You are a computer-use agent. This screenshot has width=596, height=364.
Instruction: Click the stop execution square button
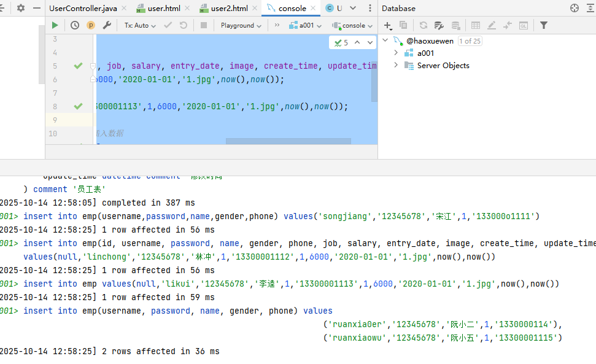click(x=204, y=25)
